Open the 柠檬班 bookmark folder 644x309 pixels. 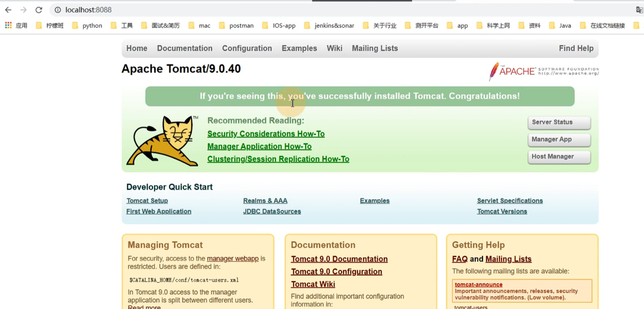pyautogui.click(x=50, y=25)
